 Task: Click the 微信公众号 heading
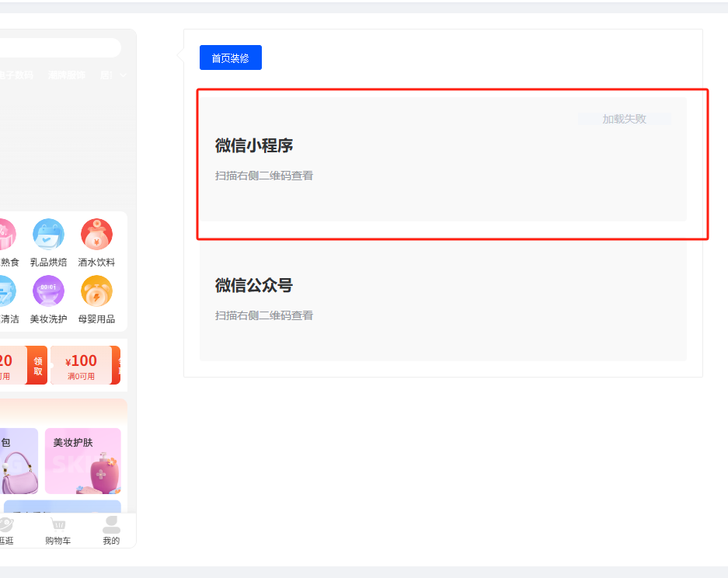click(x=254, y=286)
